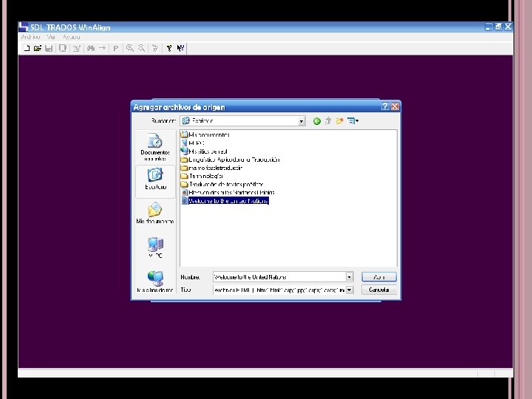The height and width of the screenshot is (399, 532).
Task: Open the Views menu icon in dialog
Action: pos(352,121)
